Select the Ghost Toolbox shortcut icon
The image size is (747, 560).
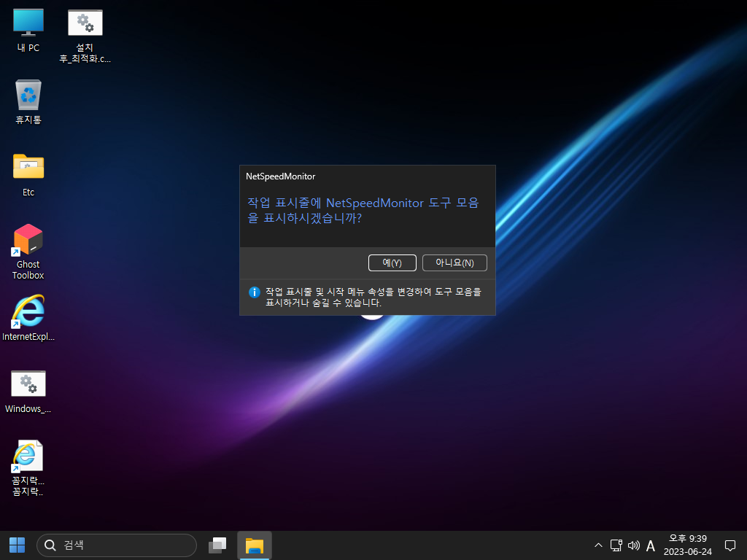pyautogui.click(x=28, y=252)
